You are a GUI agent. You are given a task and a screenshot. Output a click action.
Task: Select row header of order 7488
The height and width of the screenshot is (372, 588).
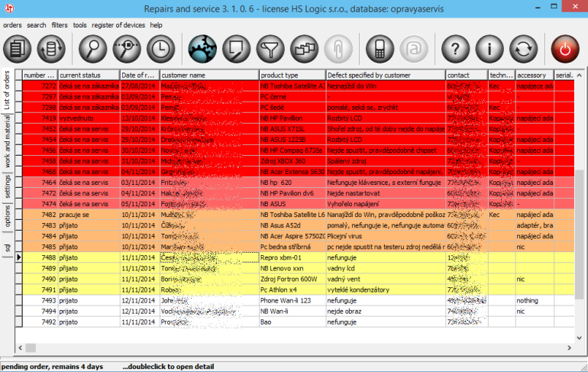pos(18,257)
